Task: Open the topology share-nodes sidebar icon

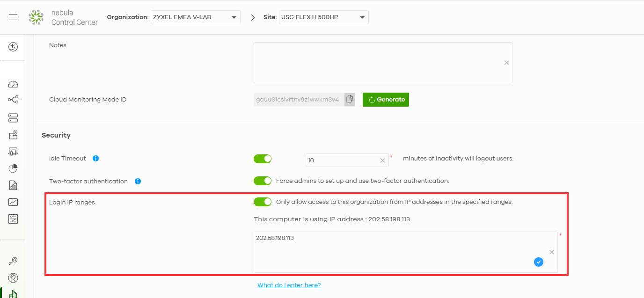Action: pyautogui.click(x=13, y=100)
